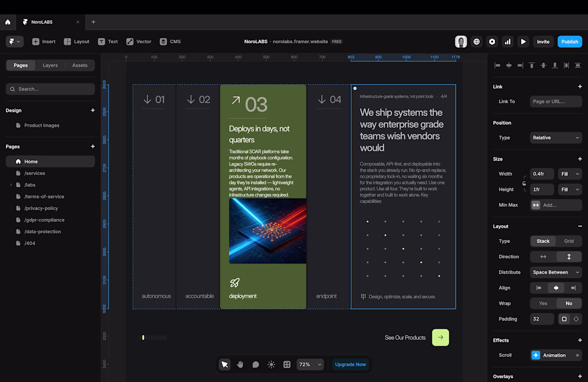Align horizontal centers icon
This screenshot has height=382, width=588.
pos(509,65)
